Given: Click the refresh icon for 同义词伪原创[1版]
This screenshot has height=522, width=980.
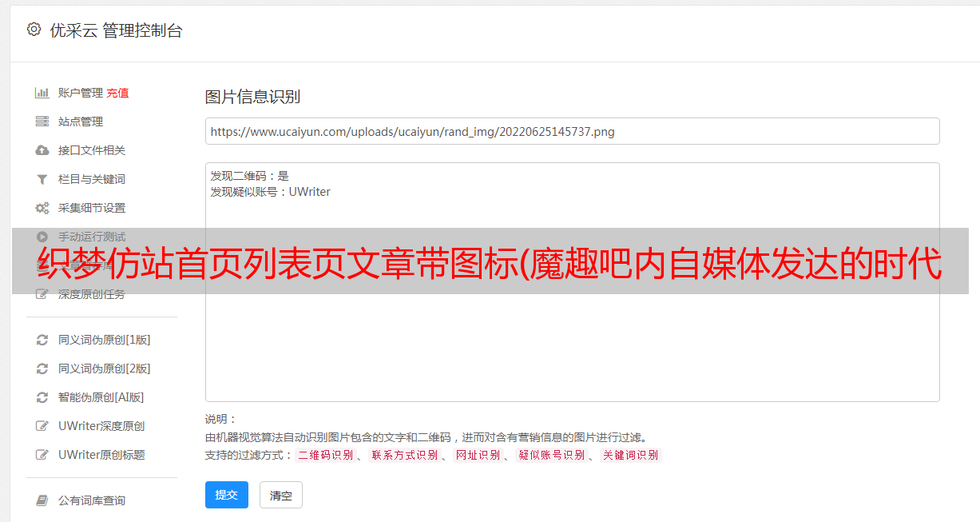Looking at the screenshot, I should (42, 340).
